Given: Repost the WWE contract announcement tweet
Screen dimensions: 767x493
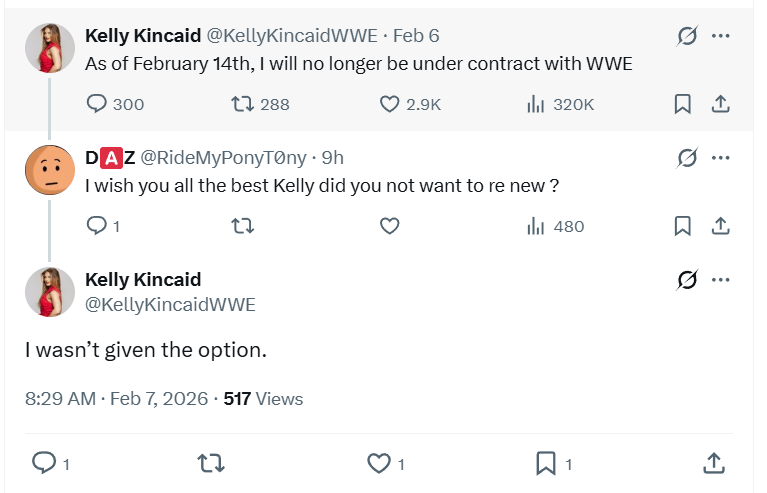Looking at the screenshot, I should (x=243, y=104).
